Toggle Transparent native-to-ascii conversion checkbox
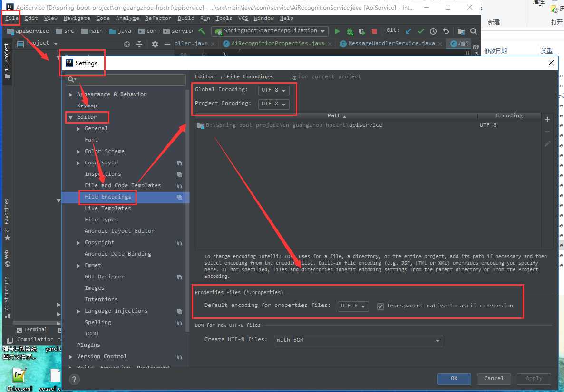 pyautogui.click(x=380, y=306)
